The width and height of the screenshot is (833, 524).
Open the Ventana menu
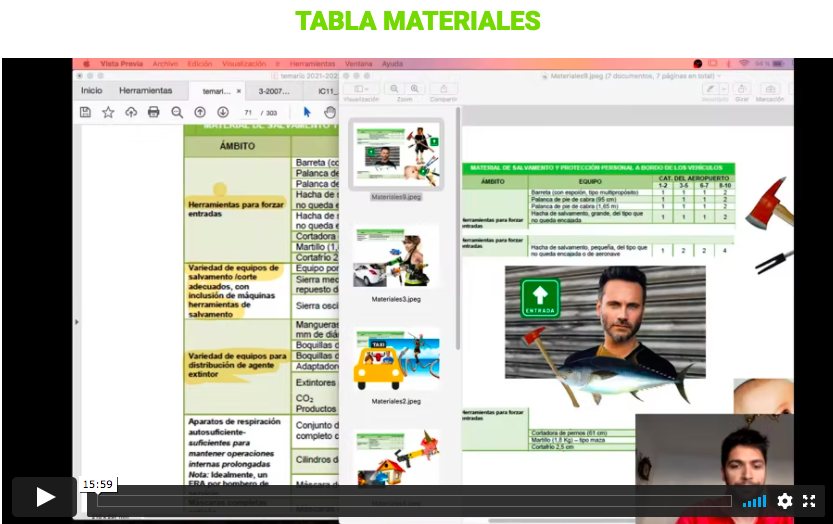tap(359, 64)
